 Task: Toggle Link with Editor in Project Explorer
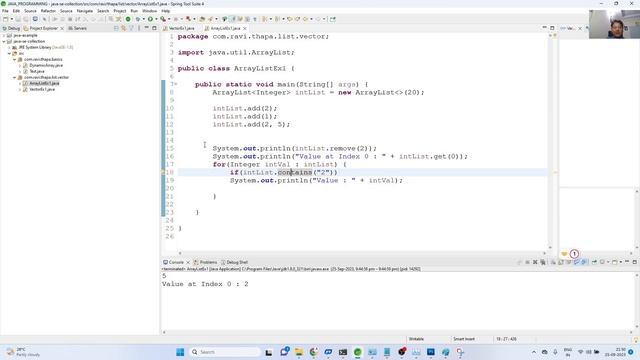[124, 28]
